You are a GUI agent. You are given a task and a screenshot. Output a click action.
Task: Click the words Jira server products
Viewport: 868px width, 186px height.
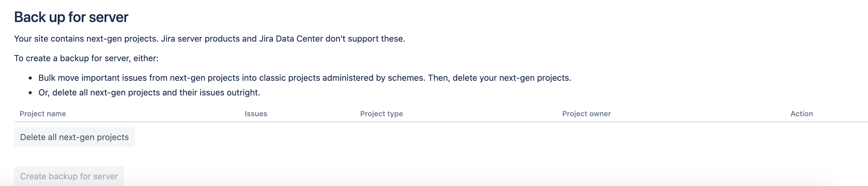tap(200, 39)
